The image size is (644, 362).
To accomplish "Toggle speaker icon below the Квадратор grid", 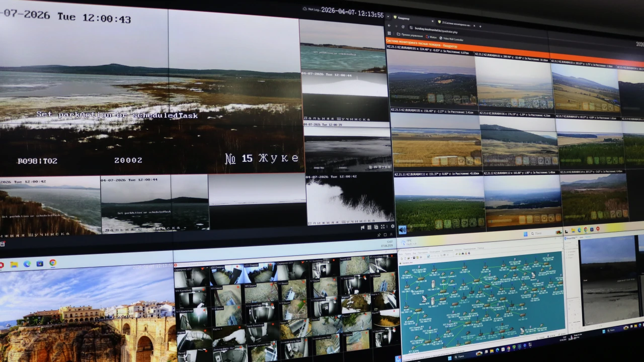I will (403, 230).
